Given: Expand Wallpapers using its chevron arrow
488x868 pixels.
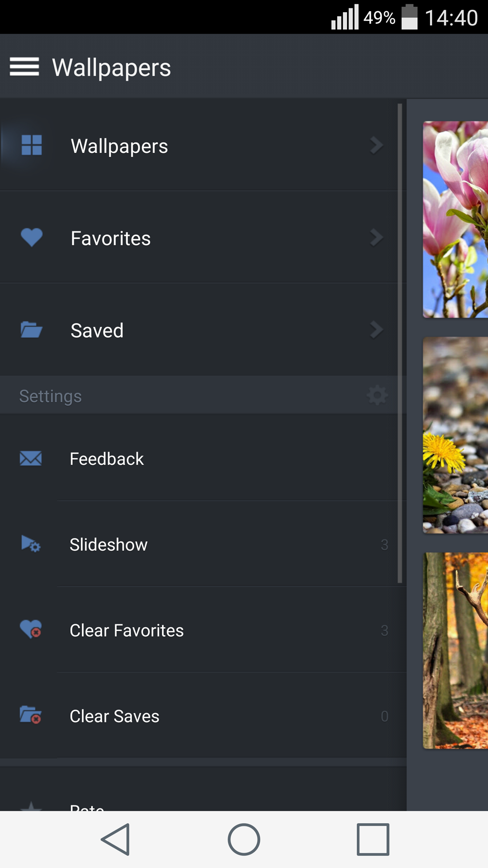Looking at the screenshot, I should coord(376,145).
